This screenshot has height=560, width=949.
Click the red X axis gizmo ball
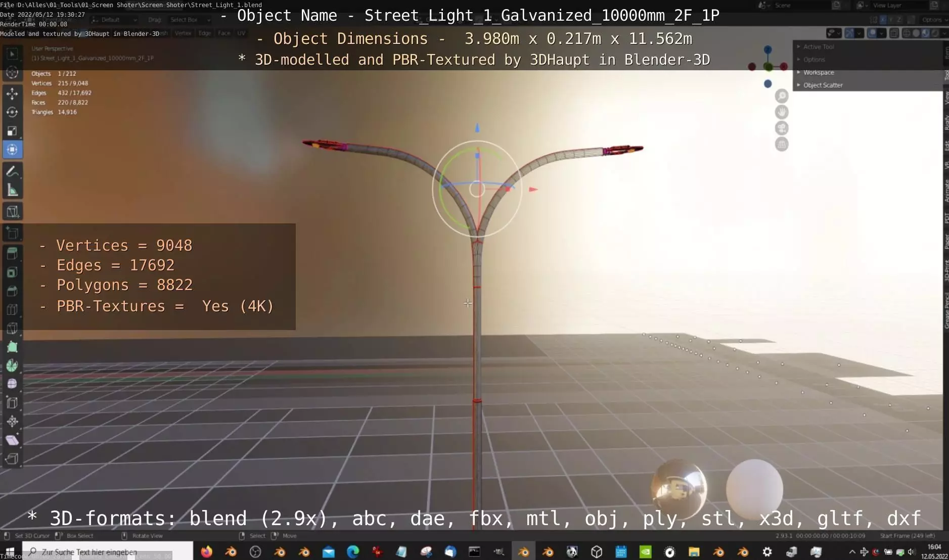click(x=784, y=67)
